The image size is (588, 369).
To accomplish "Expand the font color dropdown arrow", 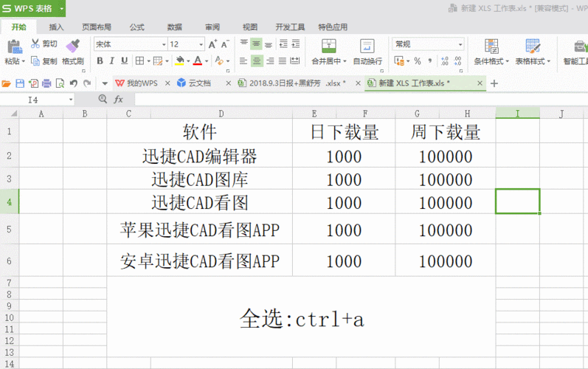I will (207, 61).
